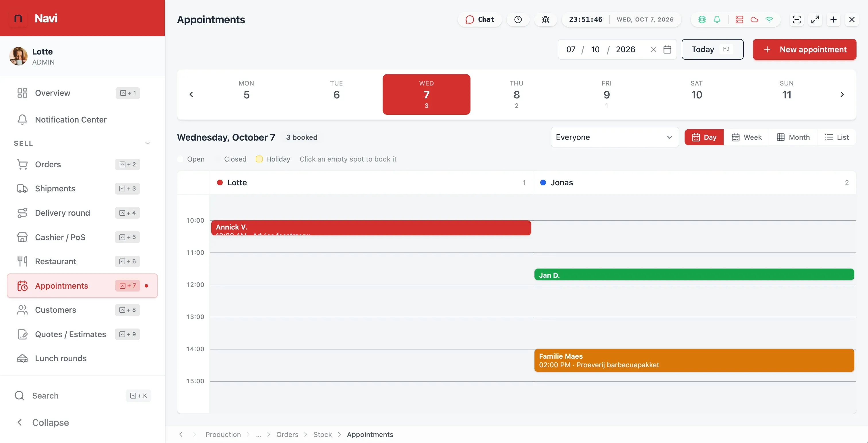Go to Shipments in sidebar
This screenshot has height=443, width=868.
click(82, 189)
